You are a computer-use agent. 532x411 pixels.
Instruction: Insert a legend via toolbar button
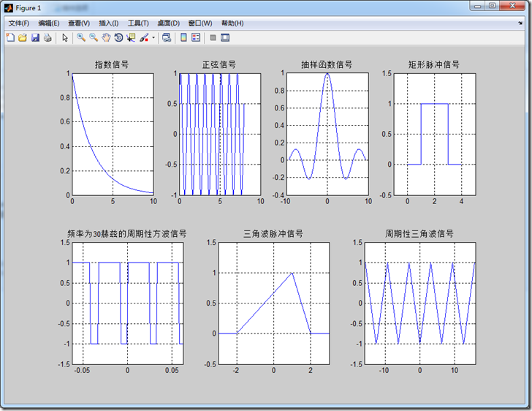pos(196,37)
